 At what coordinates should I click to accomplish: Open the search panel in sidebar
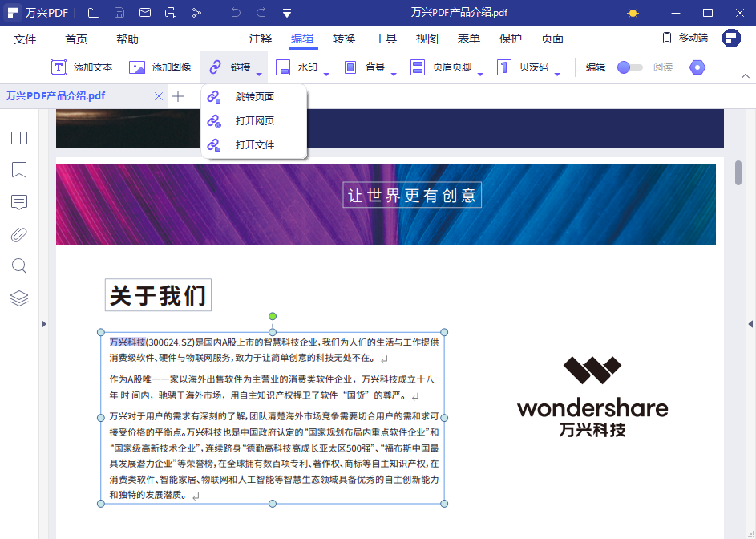[19, 266]
